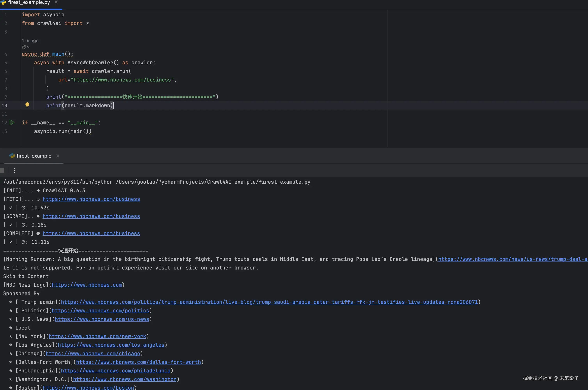
Task: Click the green run gutter arrow
Action: click(12, 122)
